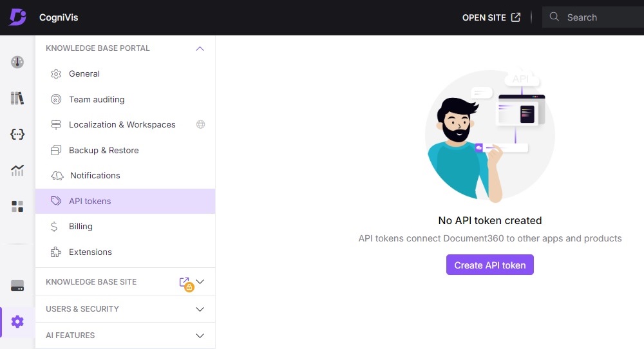Open the Drive storage icon in sidebar
The height and width of the screenshot is (349, 644).
point(17,286)
